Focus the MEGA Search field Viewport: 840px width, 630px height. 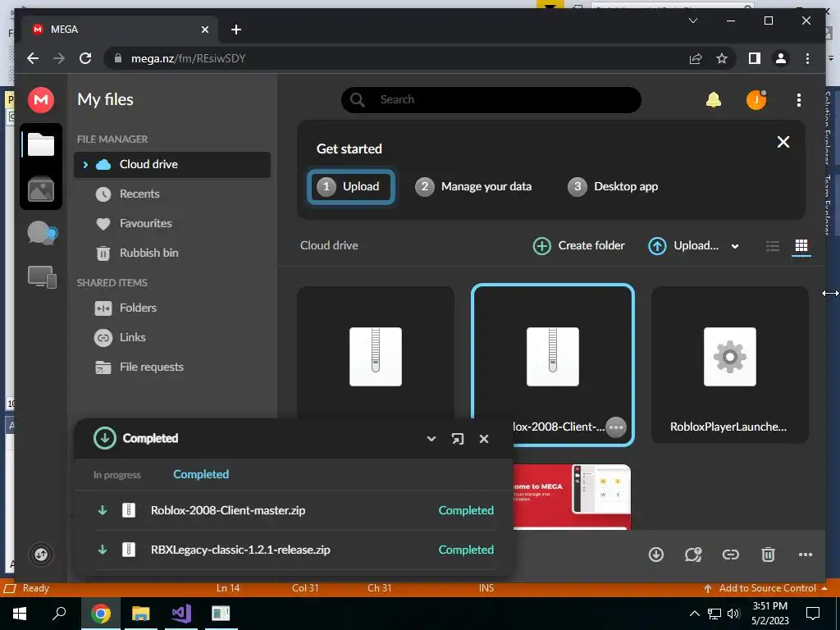pos(491,99)
